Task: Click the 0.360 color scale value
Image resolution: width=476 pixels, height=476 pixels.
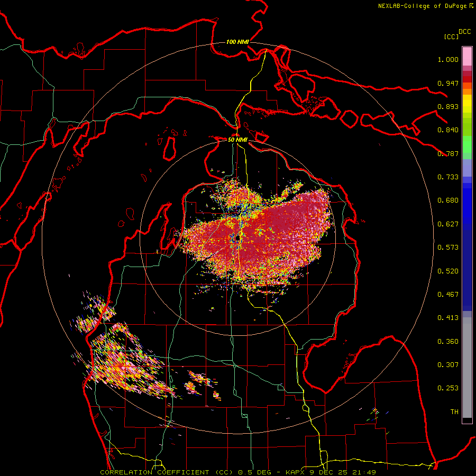Action: 448,342
